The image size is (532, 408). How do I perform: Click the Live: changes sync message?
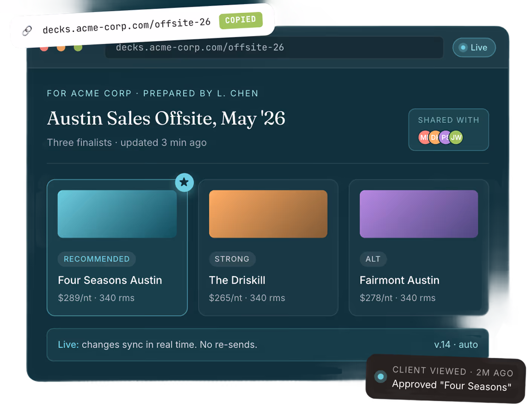click(x=157, y=345)
